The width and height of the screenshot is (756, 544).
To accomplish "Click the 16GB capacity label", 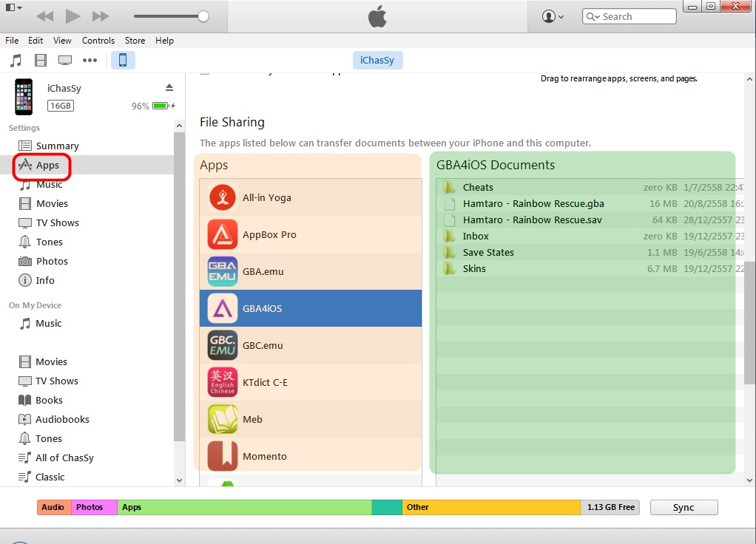I will pyautogui.click(x=61, y=106).
